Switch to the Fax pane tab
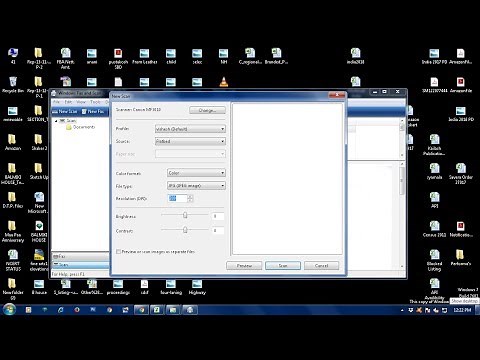This screenshot has height=360, width=480. click(x=80, y=256)
